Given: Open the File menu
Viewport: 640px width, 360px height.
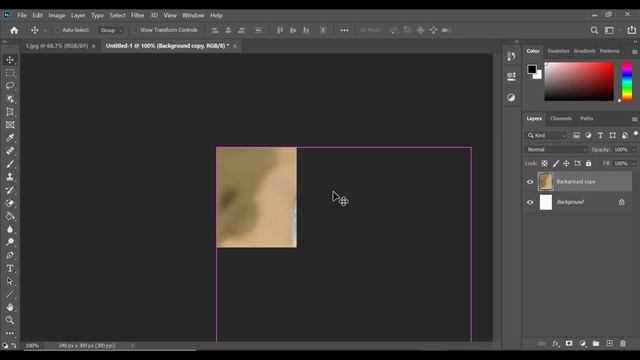Looking at the screenshot, I should pyautogui.click(x=22, y=16).
